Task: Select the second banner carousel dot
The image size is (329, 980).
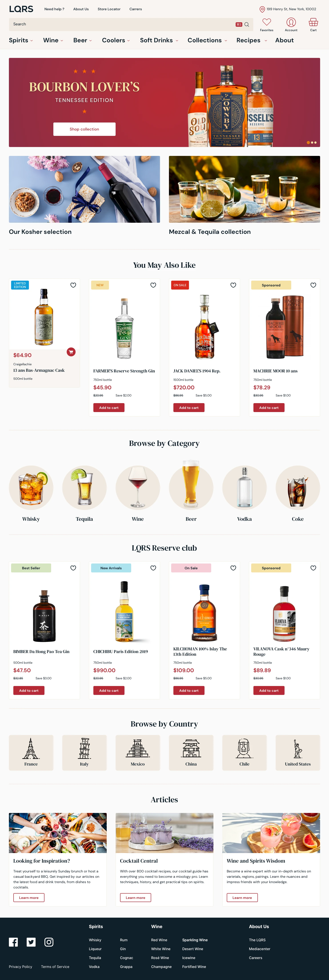Action: tap(312, 143)
